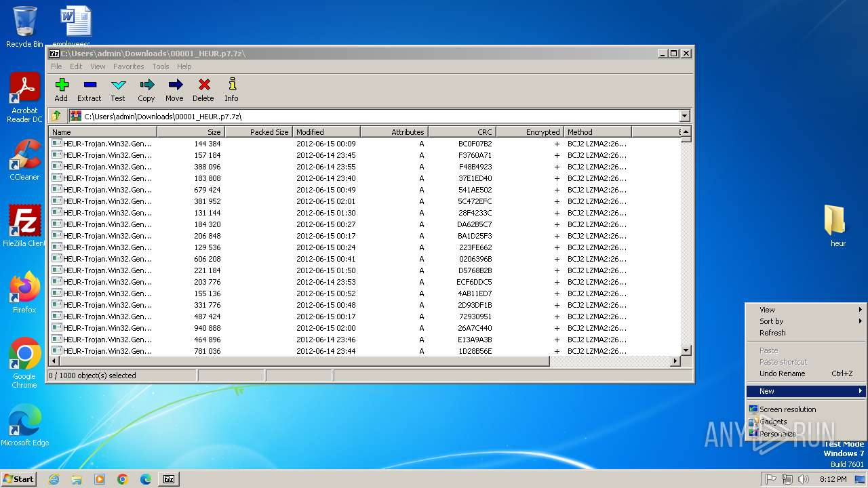
Task: Click the horizontal scrollbar right arrow
Action: 675,361
